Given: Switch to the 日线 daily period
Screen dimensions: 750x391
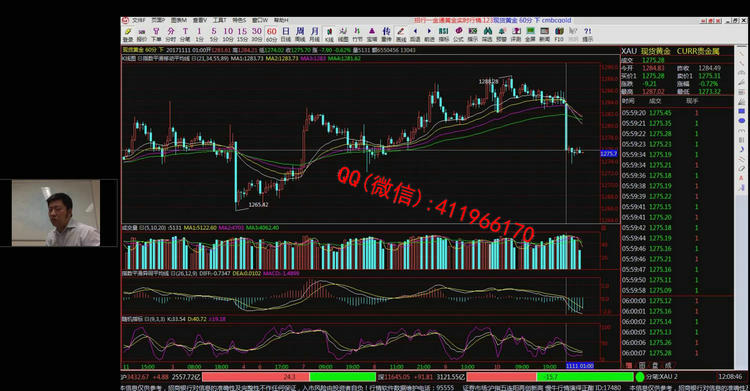Looking at the screenshot, I should (x=286, y=34).
